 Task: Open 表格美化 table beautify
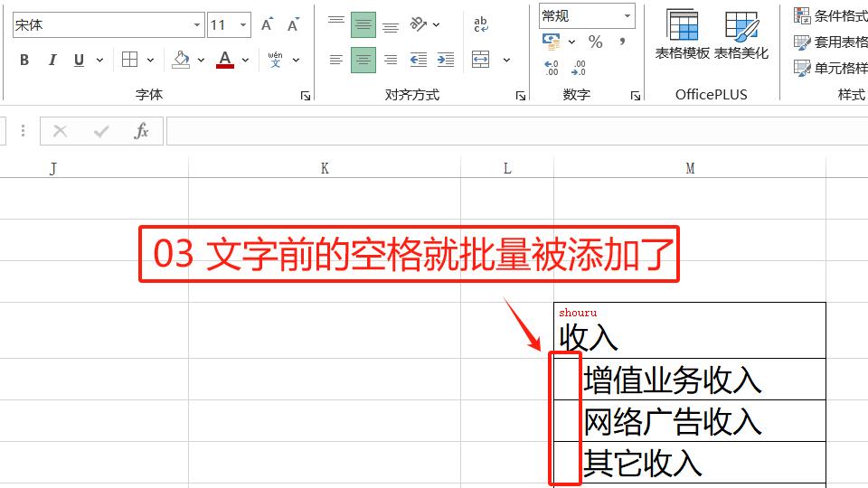point(741,34)
